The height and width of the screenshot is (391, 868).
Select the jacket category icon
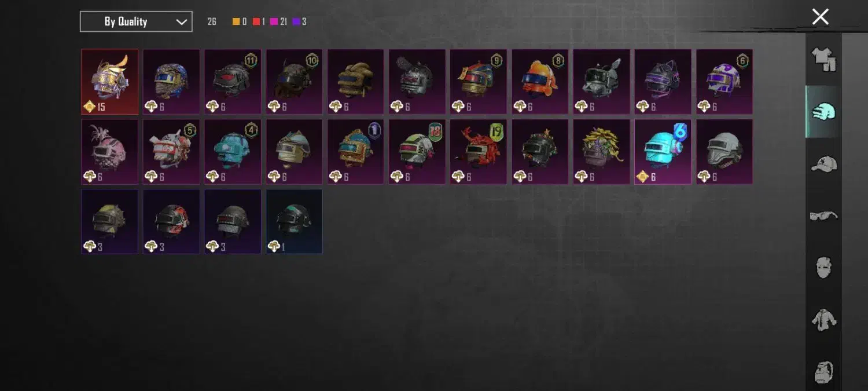pyautogui.click(x=823, y=319)
